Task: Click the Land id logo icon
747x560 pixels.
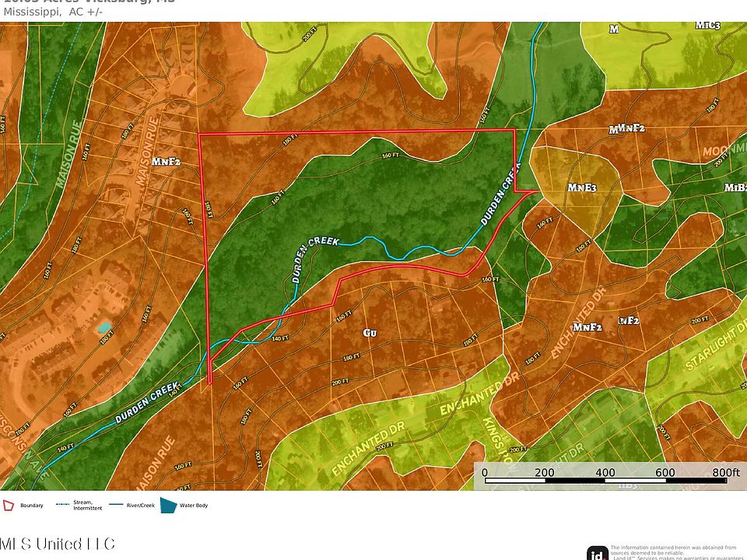Action: (598, 552)
